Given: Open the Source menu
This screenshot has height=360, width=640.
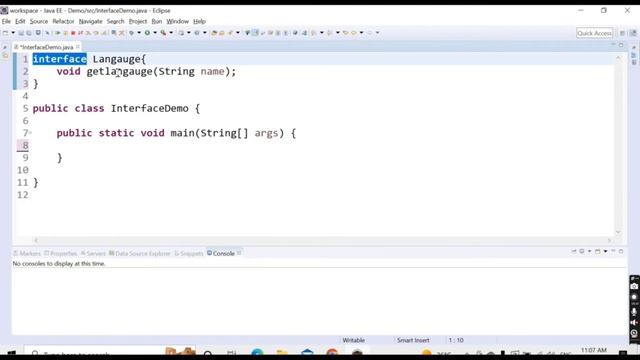Looking at the screenshot, I should coord(39,21).
